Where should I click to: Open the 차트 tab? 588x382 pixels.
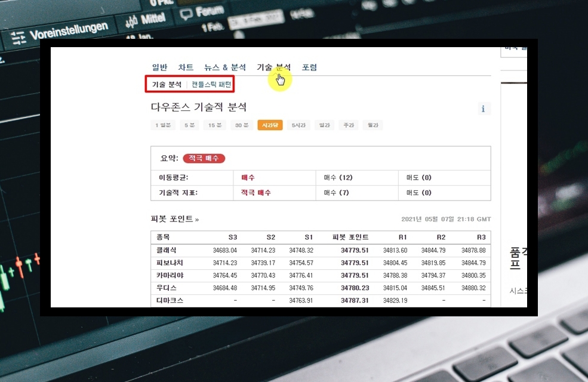coord(186,67)
